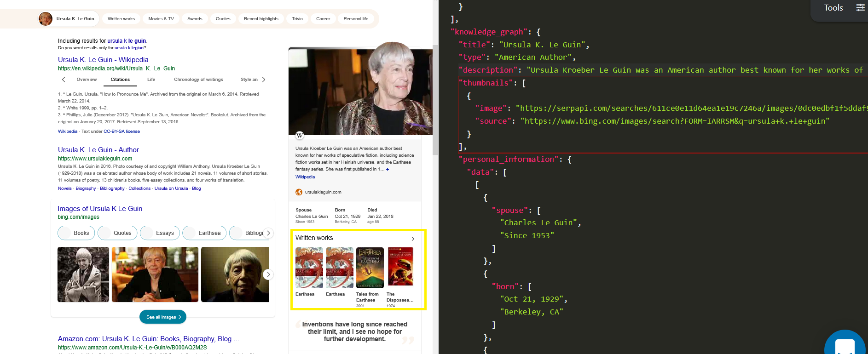Click the "thumbnails" JSON key

tap(486, 83)
